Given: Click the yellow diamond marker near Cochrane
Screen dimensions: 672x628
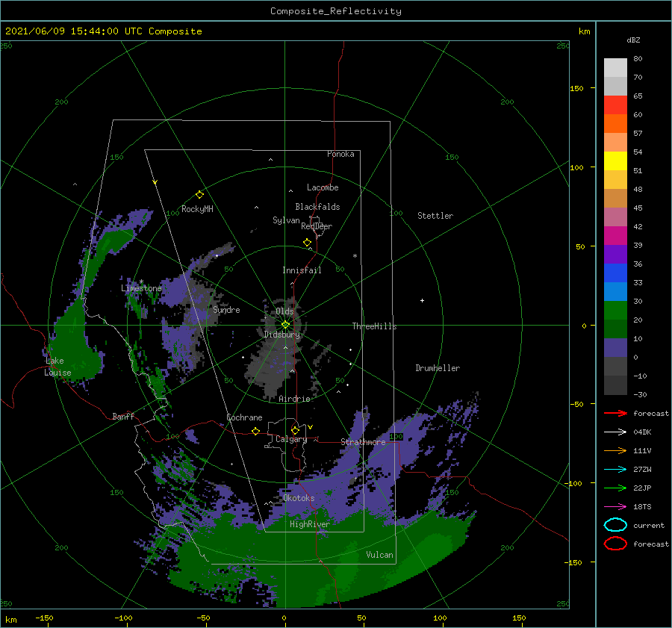Looking at the screenshot, I should [256, 431].
